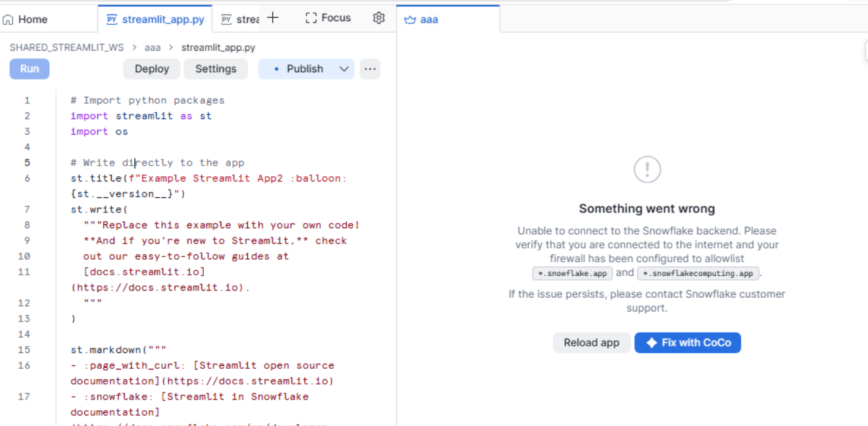
Task: Click the aaa folder in the breadcrumb
Action: pyautogui.click(x=153, y=47)
